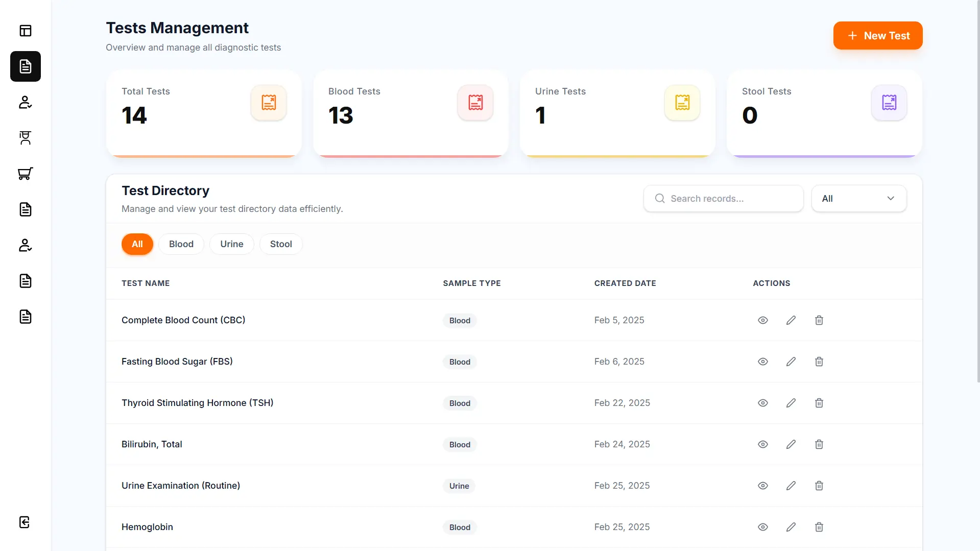Click the magnifier icon in search box

coord(660,198)
